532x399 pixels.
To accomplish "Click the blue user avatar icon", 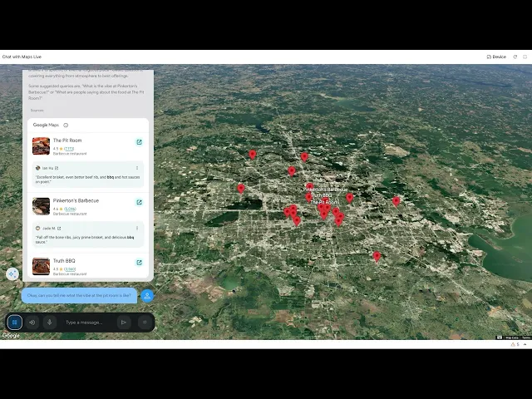I will coord(147,296).
